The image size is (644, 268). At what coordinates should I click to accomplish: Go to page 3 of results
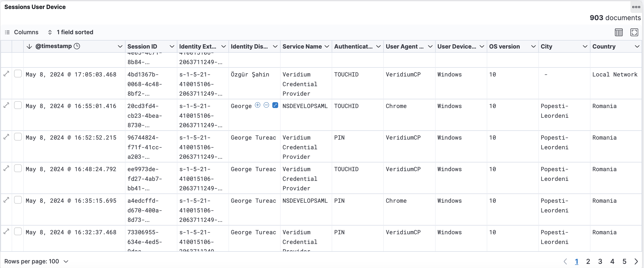600,261
